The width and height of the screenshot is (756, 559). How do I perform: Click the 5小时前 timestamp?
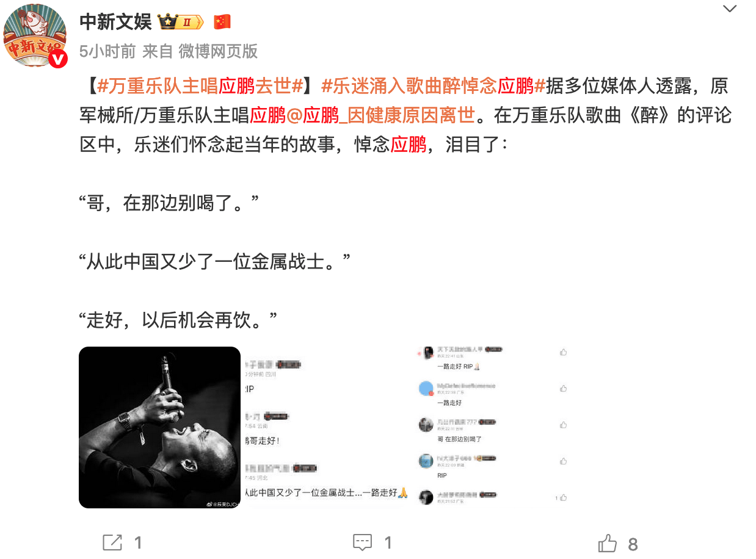pos(107,51)
